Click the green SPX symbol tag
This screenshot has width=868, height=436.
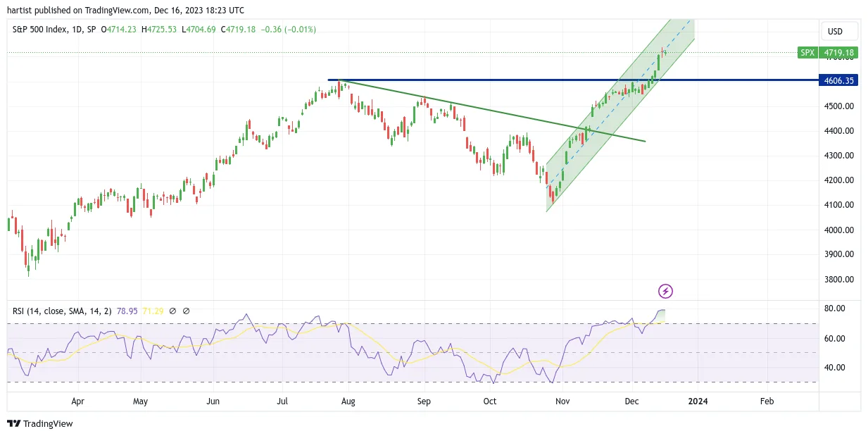[x=807, y=53]
